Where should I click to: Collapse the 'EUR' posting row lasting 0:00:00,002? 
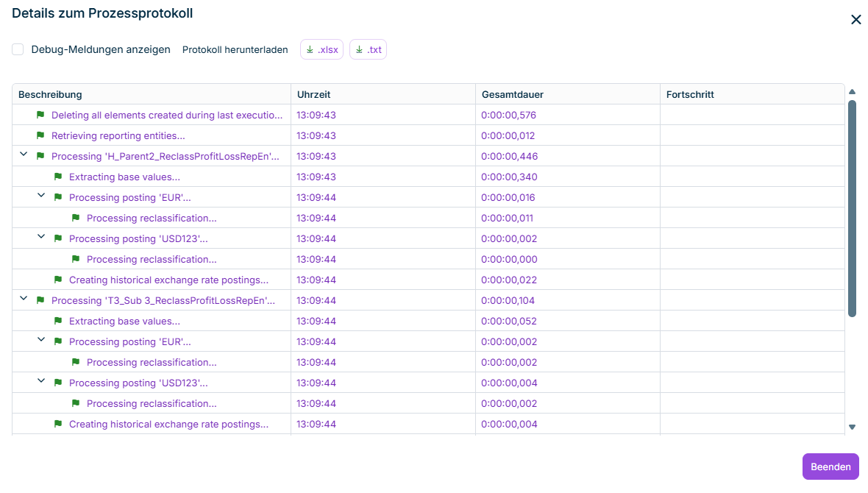click(x=41, y=339)
